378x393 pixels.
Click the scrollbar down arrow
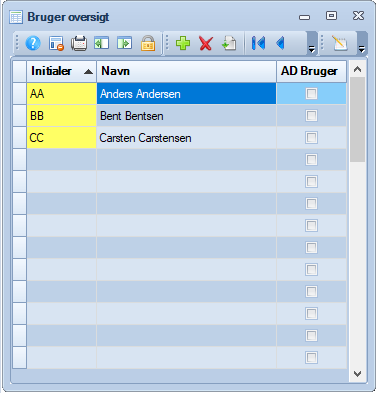(x=357, y=374)
